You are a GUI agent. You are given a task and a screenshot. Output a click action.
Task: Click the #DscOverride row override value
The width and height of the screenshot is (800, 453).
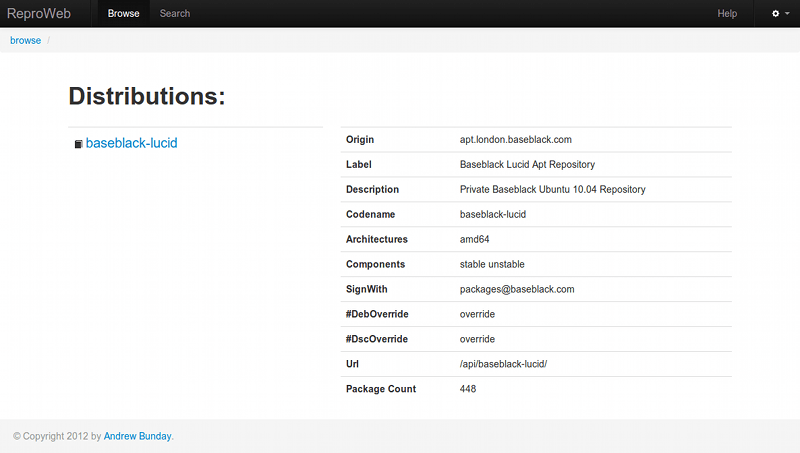[477, 339]
